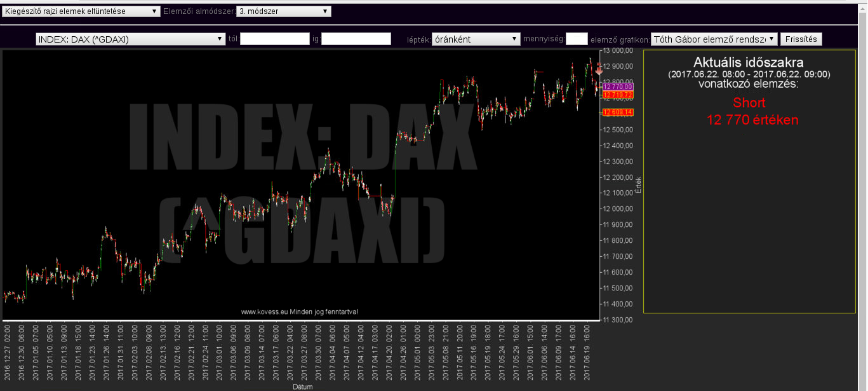Image resolution: width=868 pixels, height=391 pixels.
Task: Click the 13 000,00 value axis label
Action: coord(617,51)
